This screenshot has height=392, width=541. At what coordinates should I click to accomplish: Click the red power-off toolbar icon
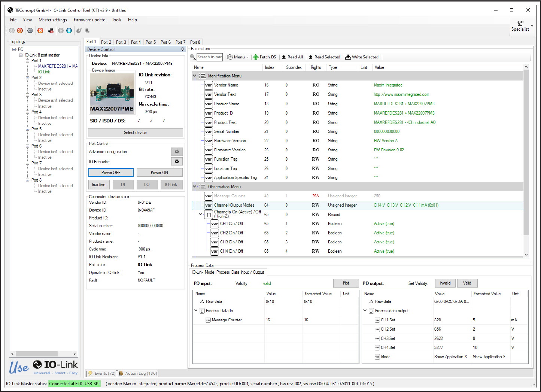20,31
